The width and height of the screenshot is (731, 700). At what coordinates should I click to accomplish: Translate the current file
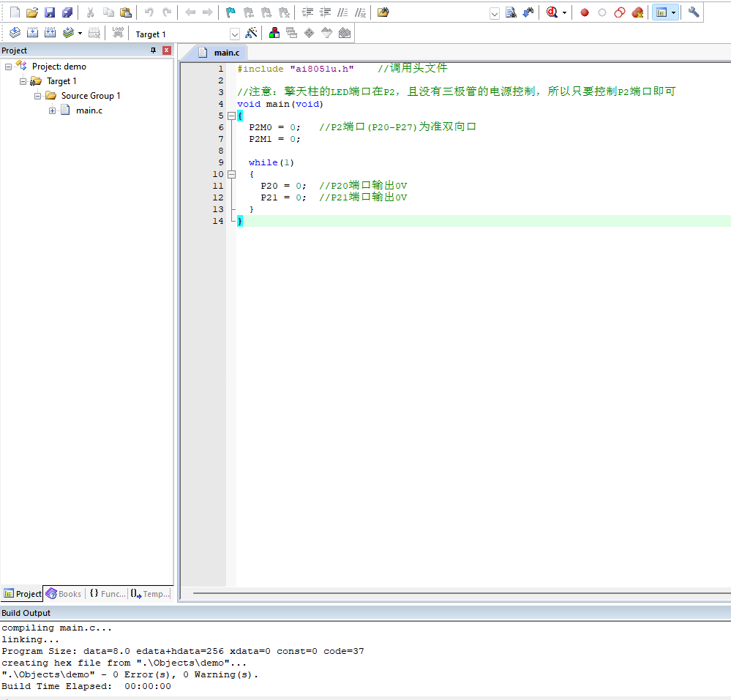click(15, 33)
